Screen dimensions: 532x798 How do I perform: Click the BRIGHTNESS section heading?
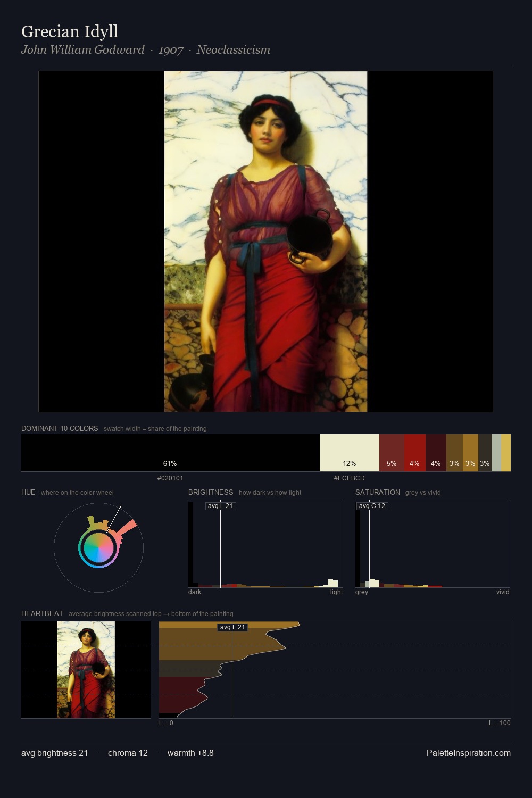[x=211, y=492]
